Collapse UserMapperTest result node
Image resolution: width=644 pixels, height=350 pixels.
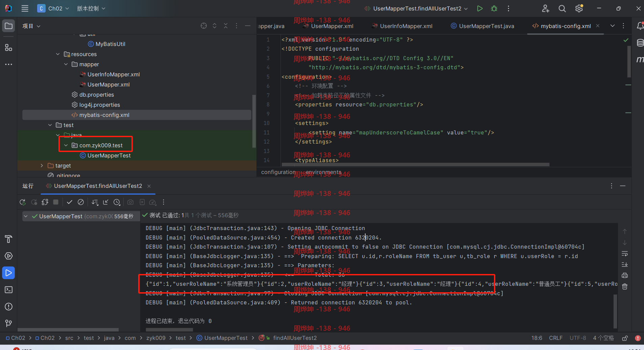26,216
